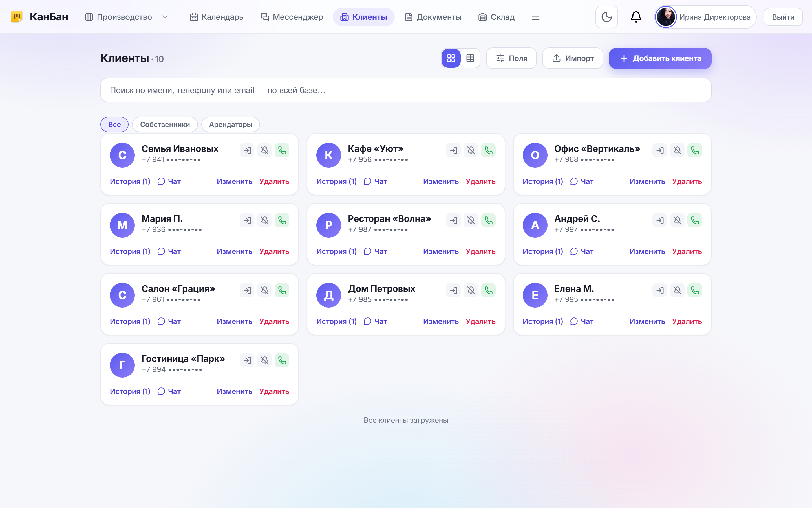
Task: Call Кафе «Уют» via phone icon
Action: click(x=488, y=150)
